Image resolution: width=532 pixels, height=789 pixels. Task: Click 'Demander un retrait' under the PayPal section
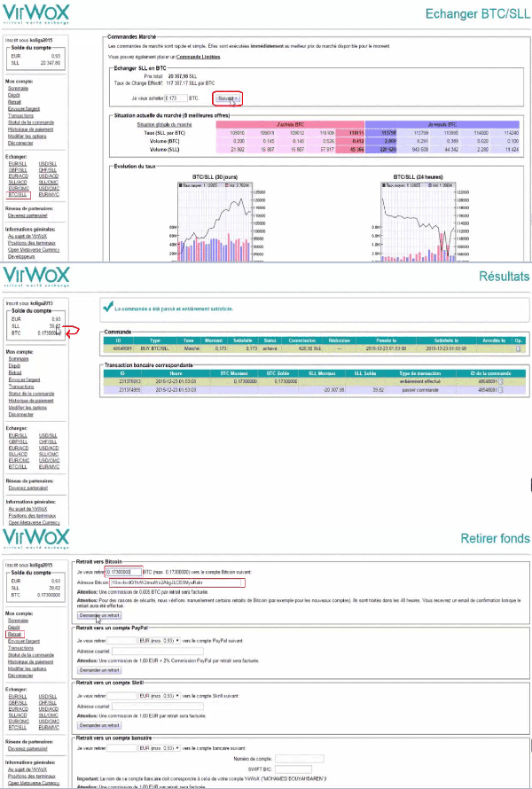click(x=98, y=670)
